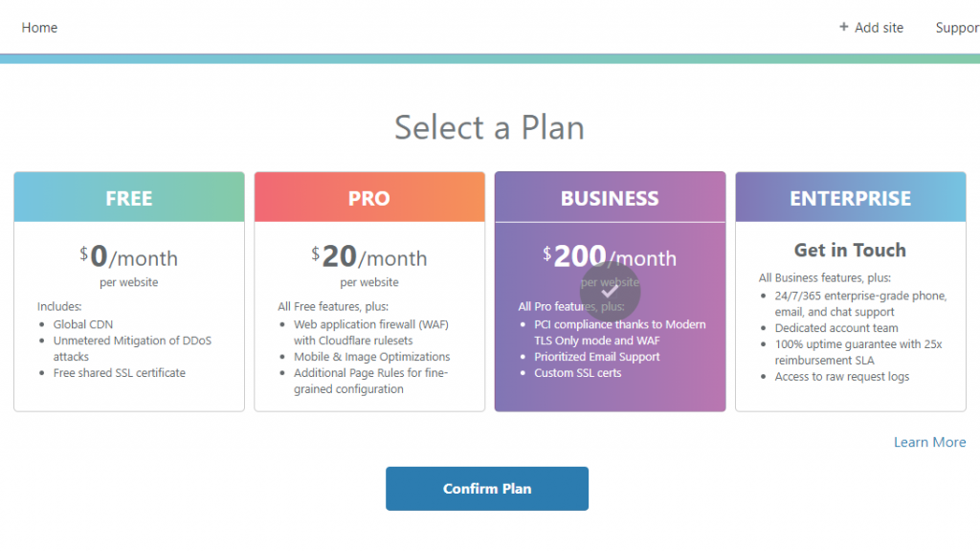
Task: Click the $0/month price on Free plan
Action: (x=129, y=256)
